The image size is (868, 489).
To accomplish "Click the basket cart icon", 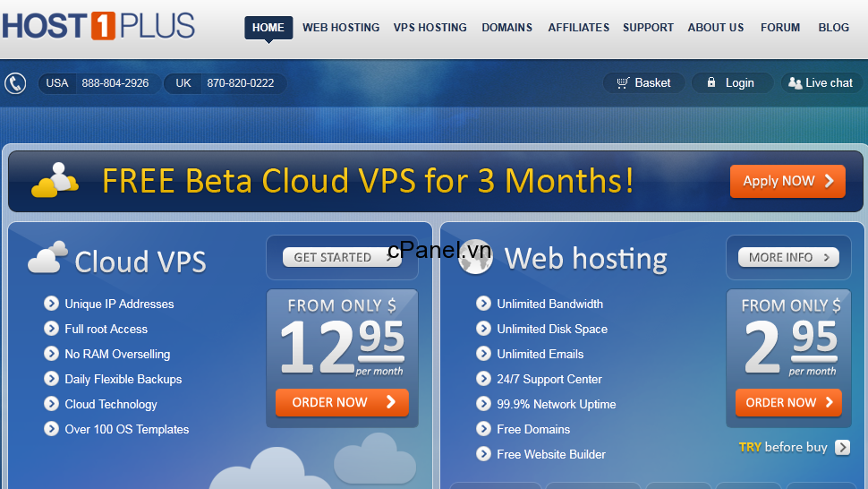I will (623, 83).
